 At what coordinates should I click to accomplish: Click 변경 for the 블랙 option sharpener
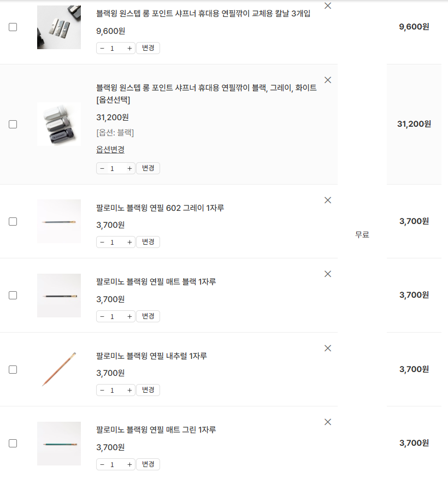148,168
